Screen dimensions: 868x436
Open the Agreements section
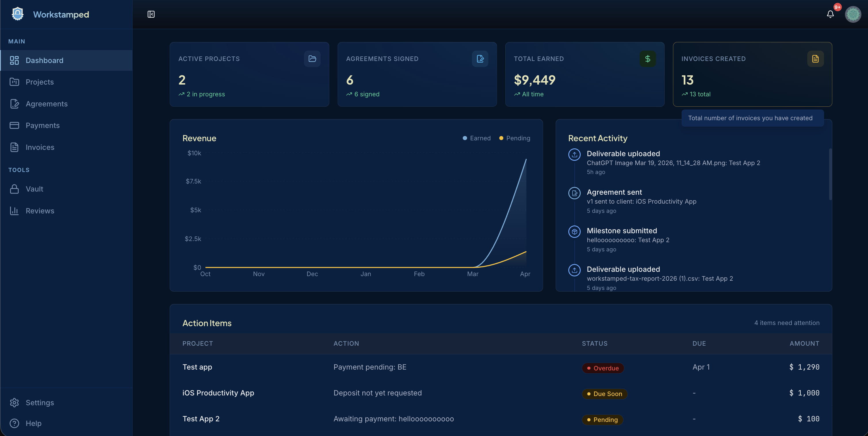47,104
